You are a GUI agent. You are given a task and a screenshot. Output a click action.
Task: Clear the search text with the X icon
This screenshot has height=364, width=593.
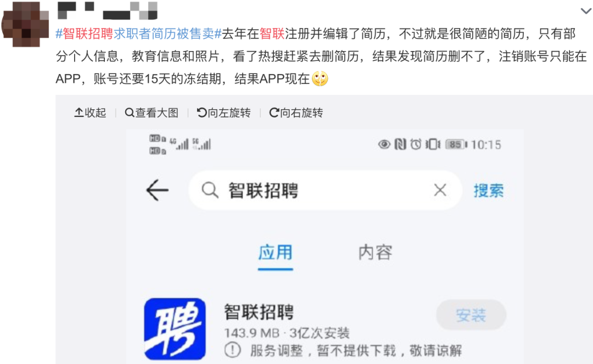pyautogui.click(x=440, y=190)
